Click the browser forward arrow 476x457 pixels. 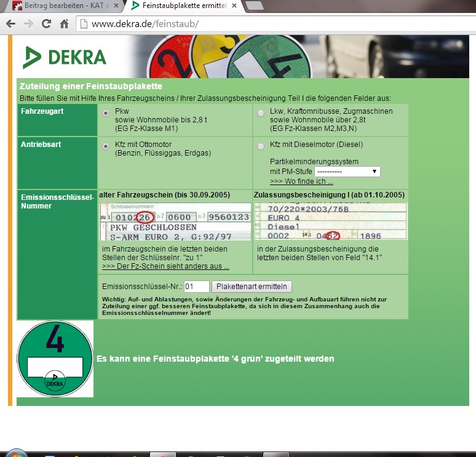click(28, 25)
